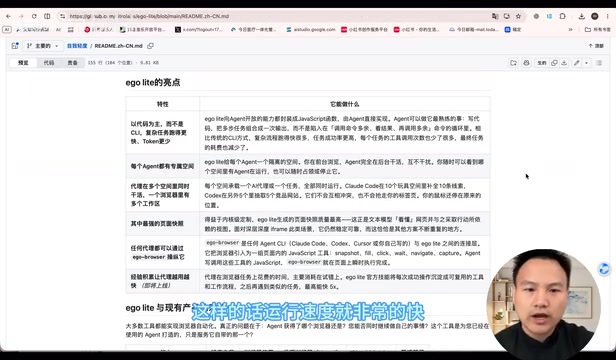Open the 所有书签 bookmarks folder
This screenshot has height=360, width=616.
pos(598,29)
